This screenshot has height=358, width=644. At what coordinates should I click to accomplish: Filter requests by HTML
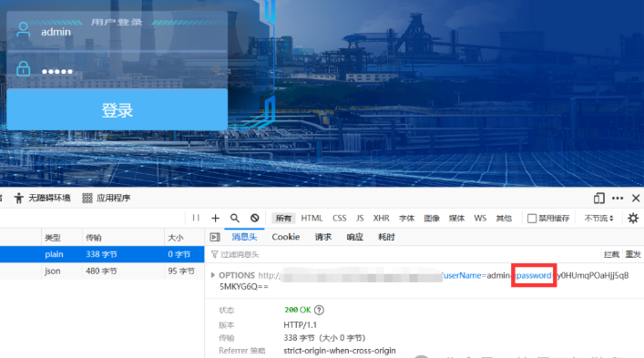(312, 218)
